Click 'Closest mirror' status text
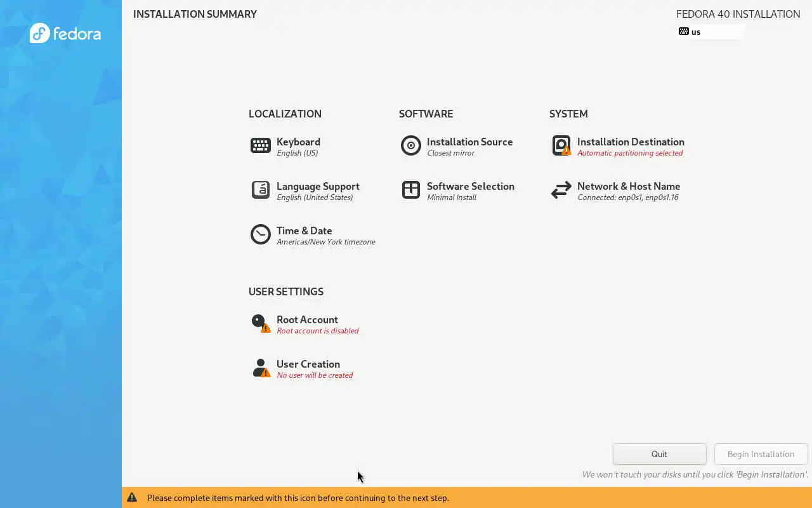 (x=450, y=153)
